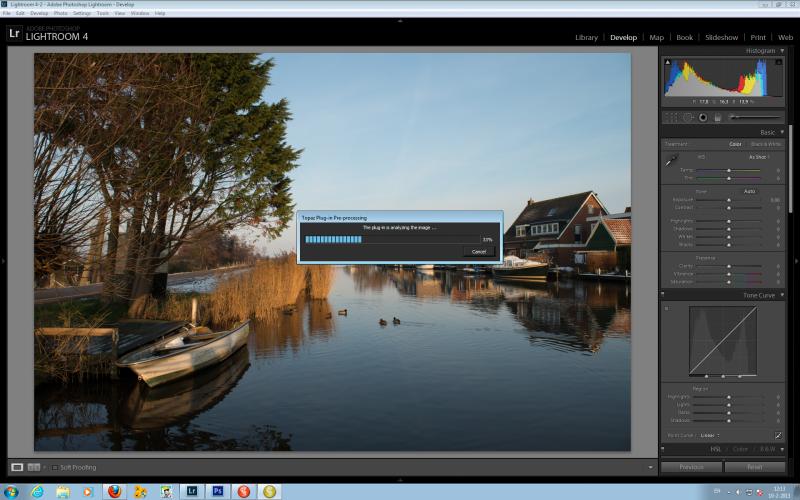Open the As Shot white balance dropdown
Image resolution: width=800 pixels, height=500 pixels.
[x=759, y=157]
